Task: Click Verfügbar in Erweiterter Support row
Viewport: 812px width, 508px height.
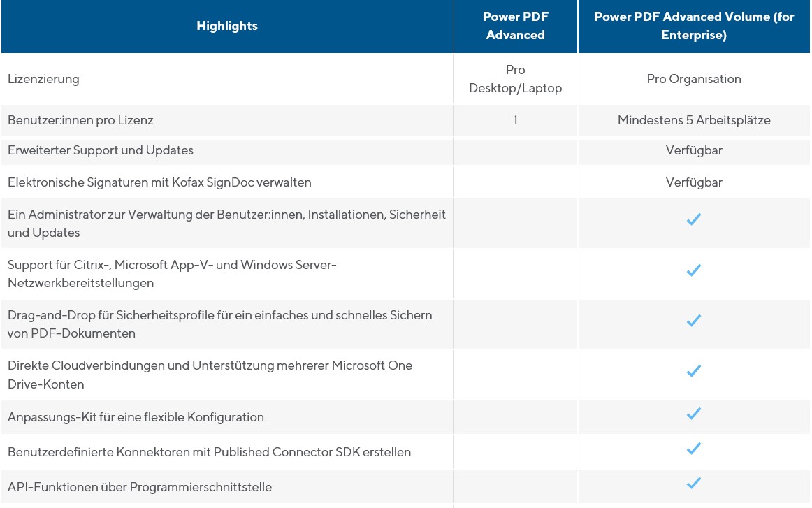Action: (x=694, y=150)
